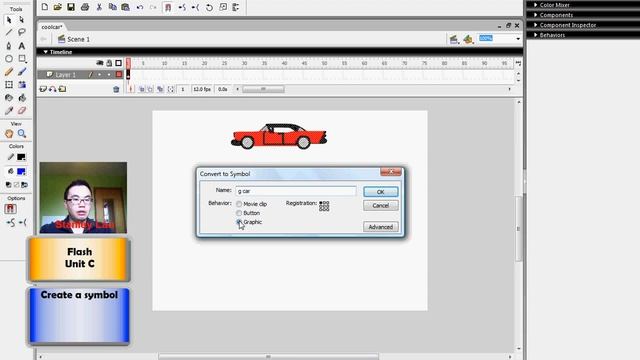Select the Oval tool
Image resolution: width=640 pixels, height=360 pixels.
(9, 59)
